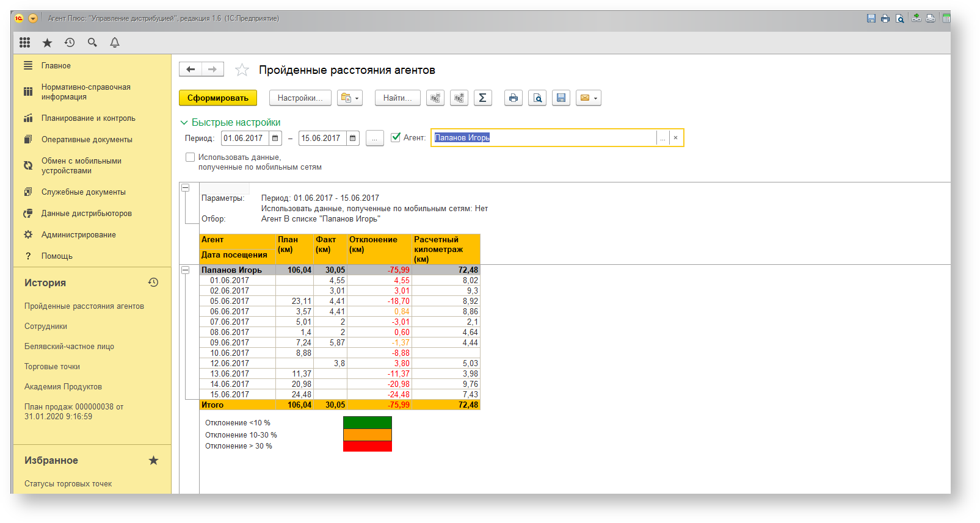
Task: Click Print icon in the title bar
Action: [885, 18]
